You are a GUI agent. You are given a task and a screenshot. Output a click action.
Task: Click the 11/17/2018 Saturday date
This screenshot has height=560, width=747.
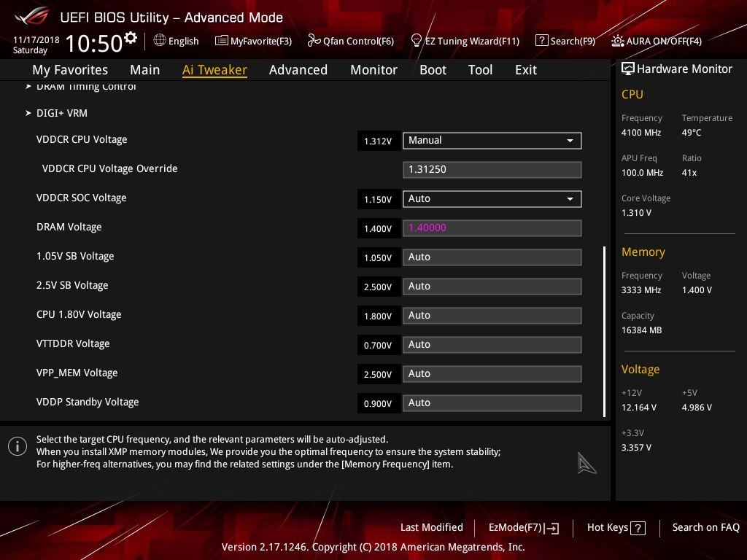coord(36,44)
